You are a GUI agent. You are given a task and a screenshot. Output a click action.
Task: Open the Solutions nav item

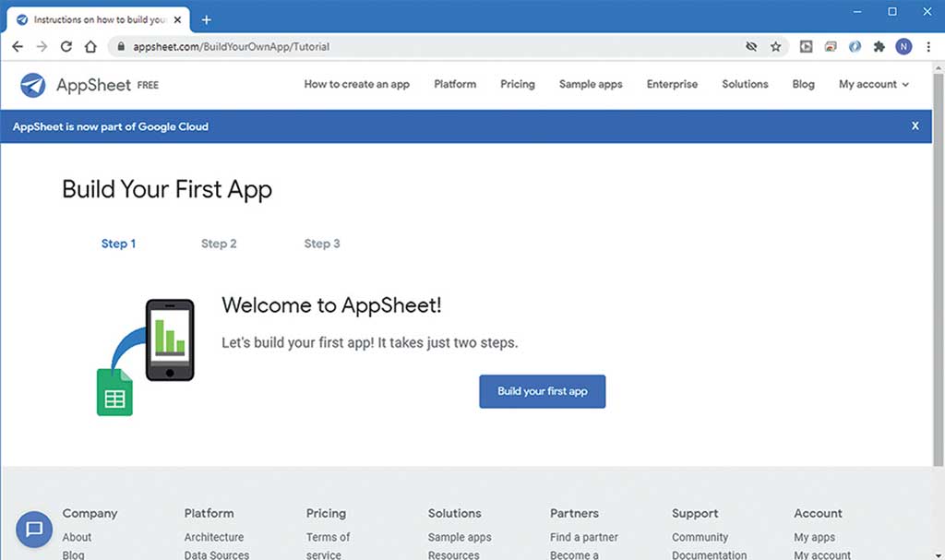click(x=745, y=84)
